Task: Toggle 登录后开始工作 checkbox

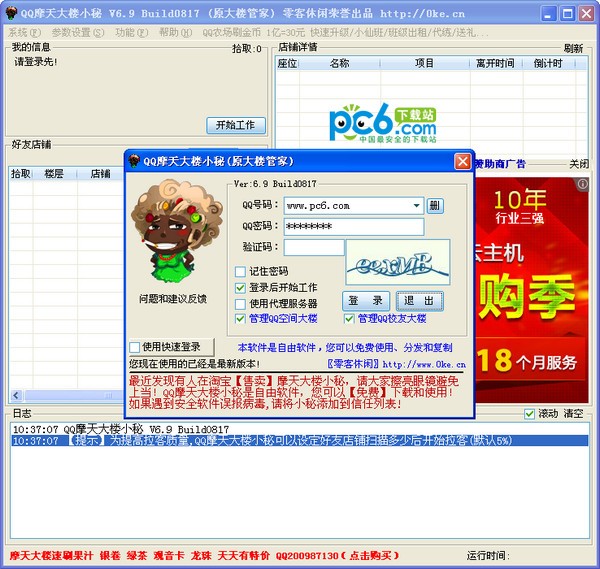Action: pyautogui.click(x=240, y=288)
